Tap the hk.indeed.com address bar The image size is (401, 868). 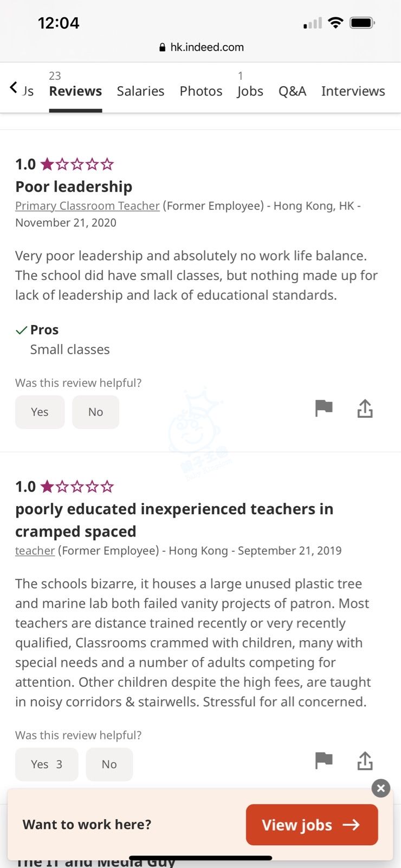click(207, 47)
